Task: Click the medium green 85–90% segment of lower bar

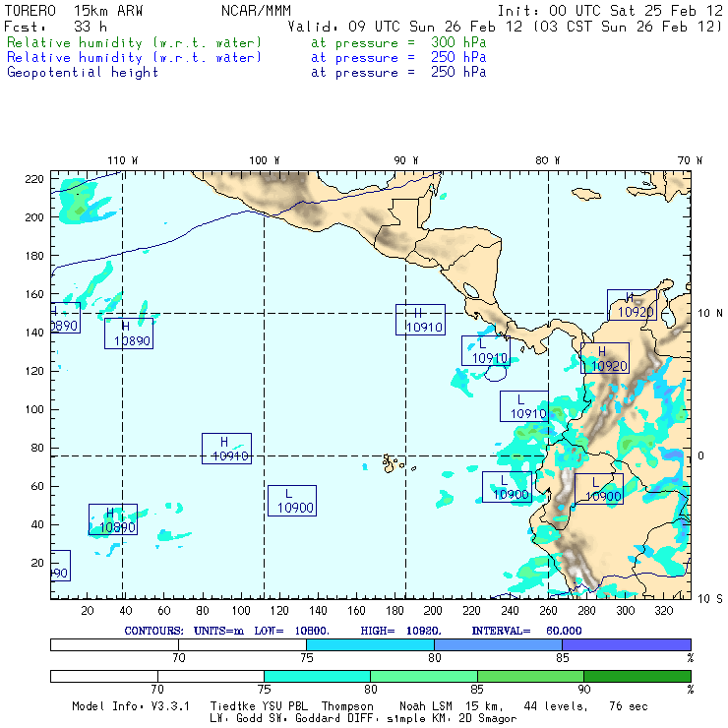Action: click(x=530, y=676)
